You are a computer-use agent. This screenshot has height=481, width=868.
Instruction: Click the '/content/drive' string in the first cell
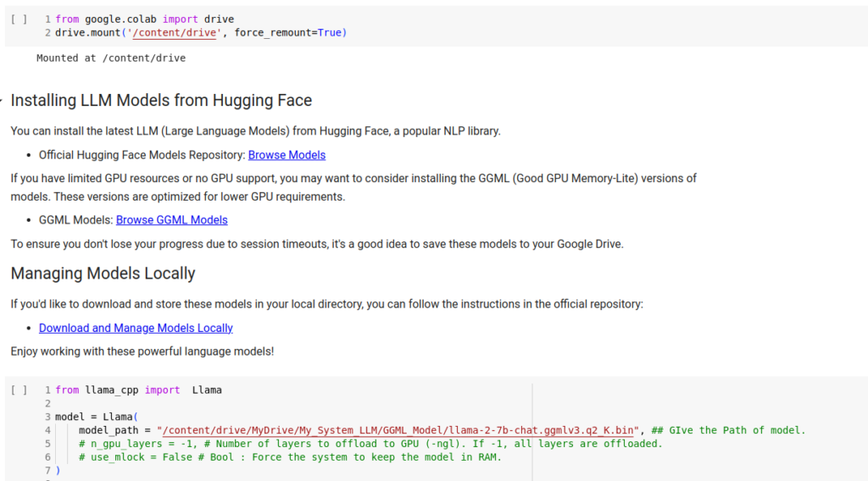175,33
